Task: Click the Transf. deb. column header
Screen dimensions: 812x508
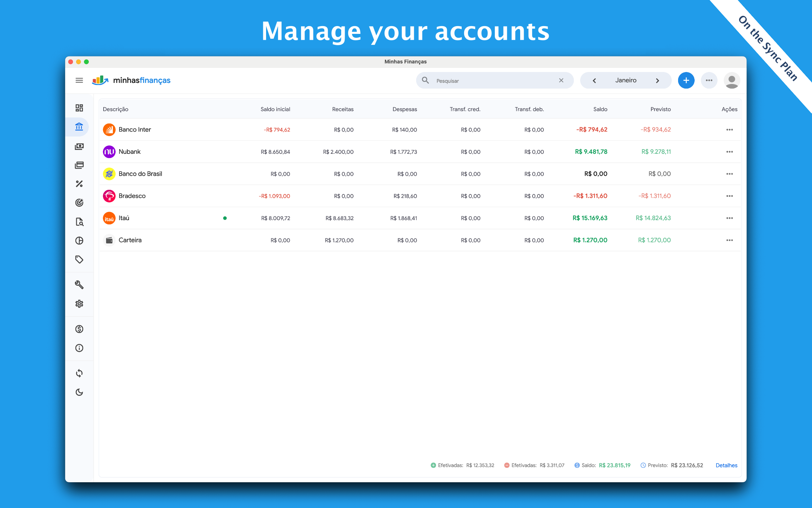Action: click(529, 109)
